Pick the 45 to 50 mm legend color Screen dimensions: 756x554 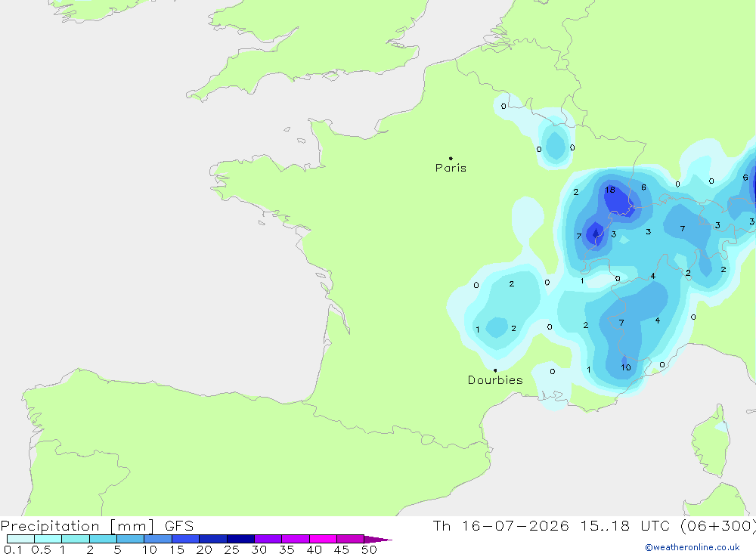351,539
